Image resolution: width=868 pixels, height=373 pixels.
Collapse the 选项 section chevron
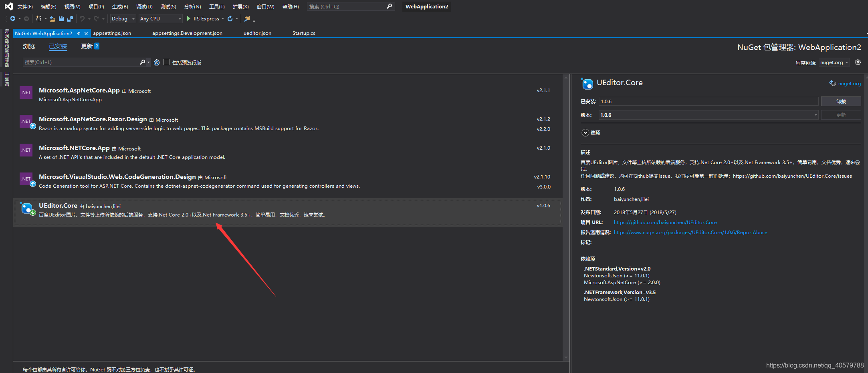click(585, 132)
